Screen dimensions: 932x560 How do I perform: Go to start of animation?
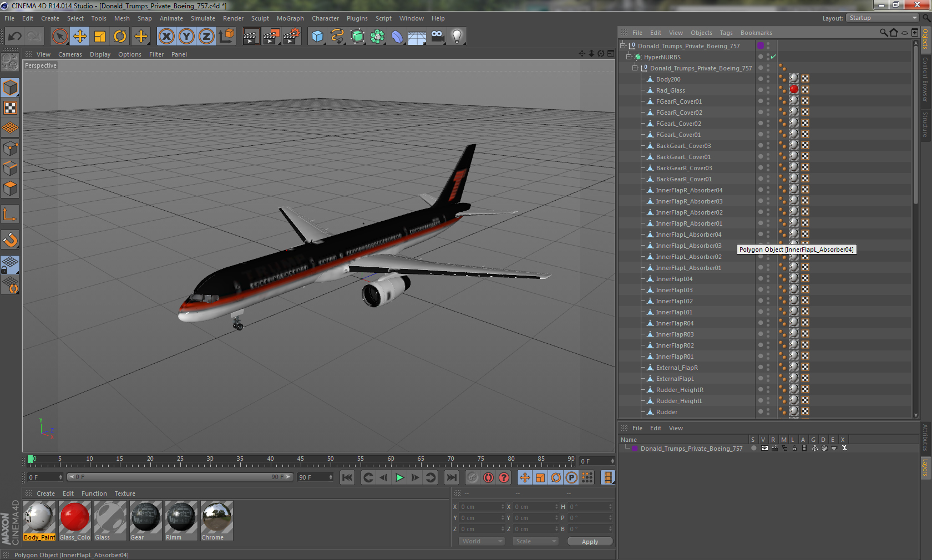pyautogui.click(x=347, y=477)
